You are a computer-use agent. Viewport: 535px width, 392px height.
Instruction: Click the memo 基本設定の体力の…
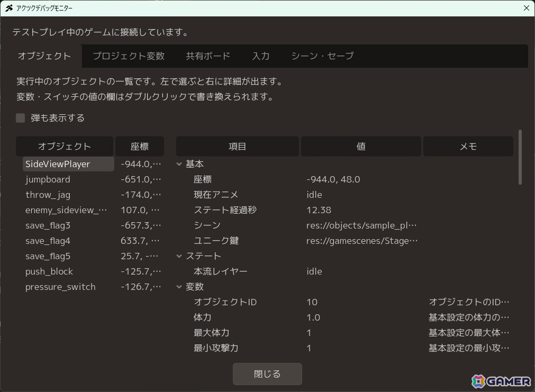coord(469,317)
